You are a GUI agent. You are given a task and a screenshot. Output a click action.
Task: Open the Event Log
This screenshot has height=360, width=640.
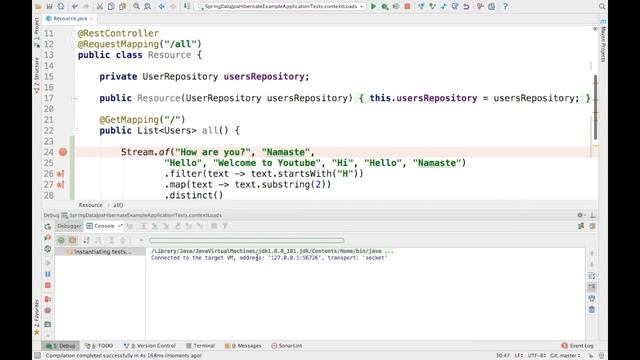pos(578,346)
